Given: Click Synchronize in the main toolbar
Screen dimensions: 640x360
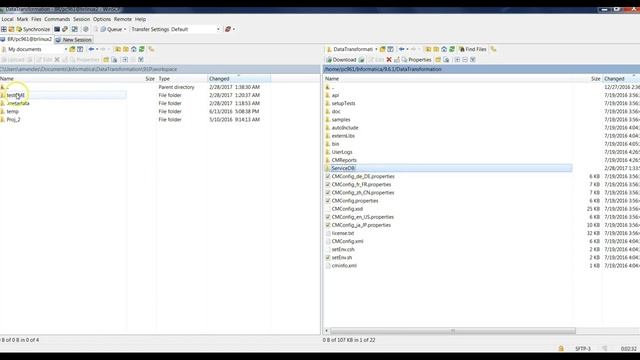Looking at the screenshot, I should tap(33, 29).
